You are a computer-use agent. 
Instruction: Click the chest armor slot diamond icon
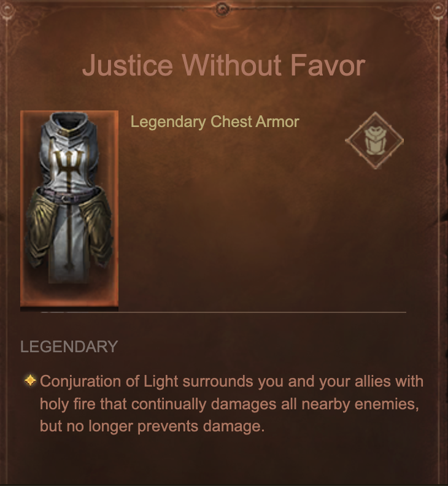(x=374, y=141)
